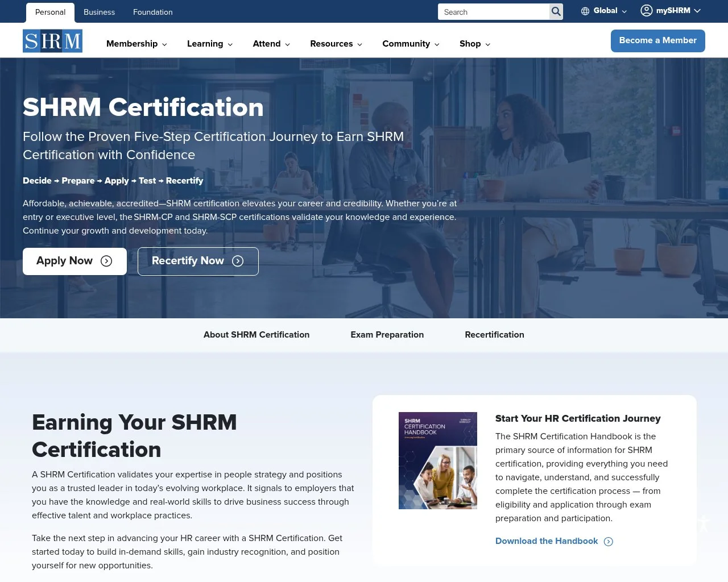Select the Personal tab
This screenshot has width=728, height=582.
[x=50, y=12]
